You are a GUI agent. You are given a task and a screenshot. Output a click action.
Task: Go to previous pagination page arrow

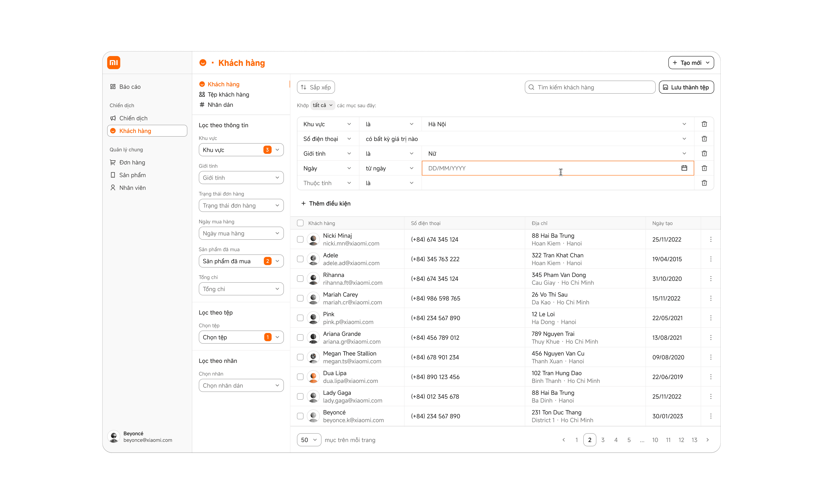coord(563,440)
